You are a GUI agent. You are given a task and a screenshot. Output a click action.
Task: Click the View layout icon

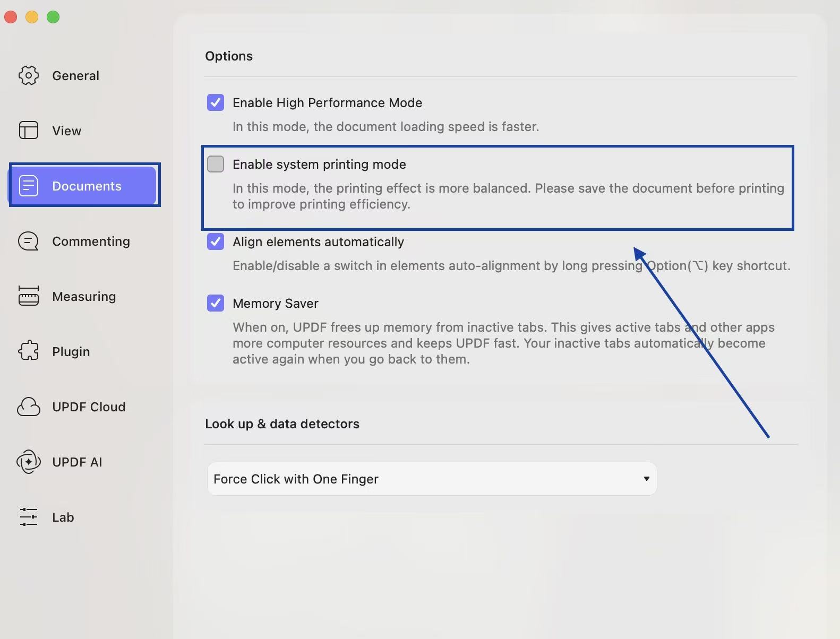click(29, 130)
